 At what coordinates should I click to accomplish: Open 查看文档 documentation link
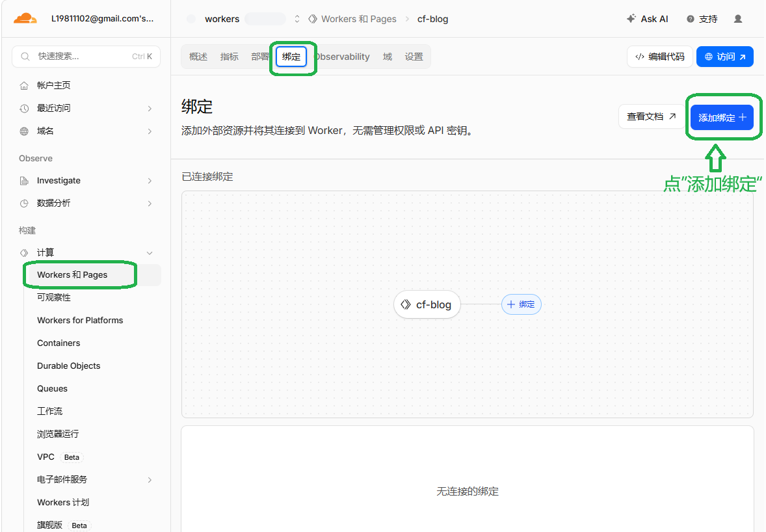click(x=651, y=116)
